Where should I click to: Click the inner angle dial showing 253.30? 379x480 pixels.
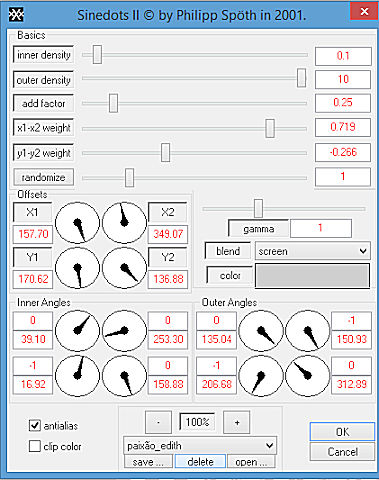click(124, 331)
